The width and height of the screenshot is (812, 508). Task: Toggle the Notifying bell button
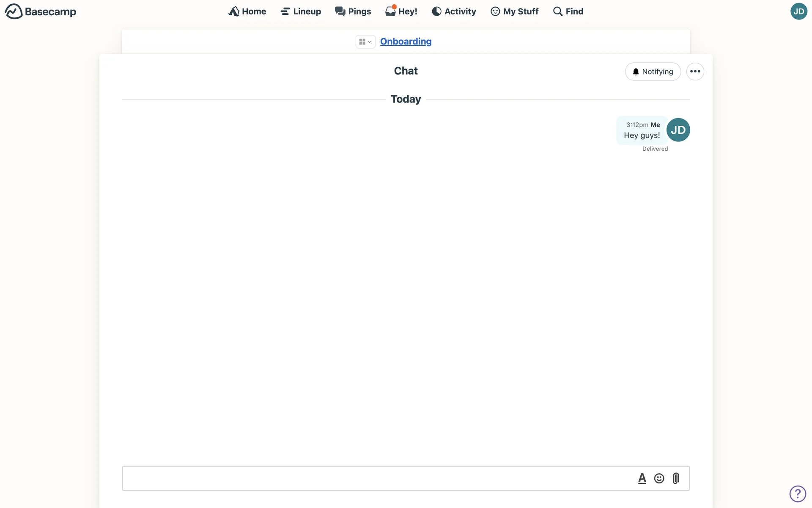653,72
